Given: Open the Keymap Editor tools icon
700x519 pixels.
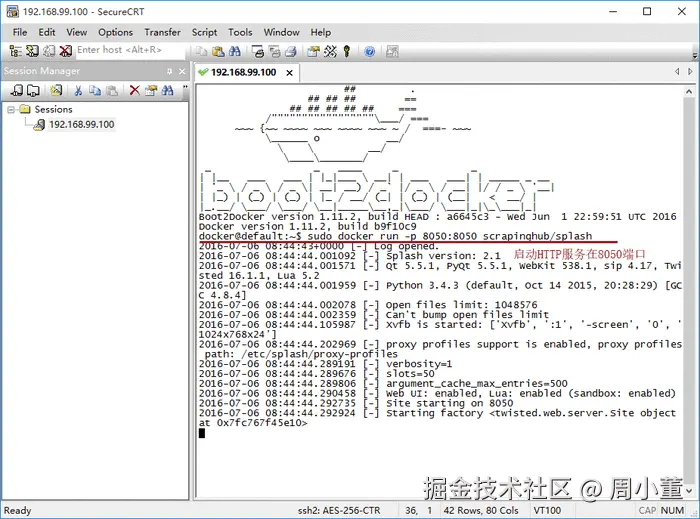Looking at the screenshot, I should tap(330, 52).
